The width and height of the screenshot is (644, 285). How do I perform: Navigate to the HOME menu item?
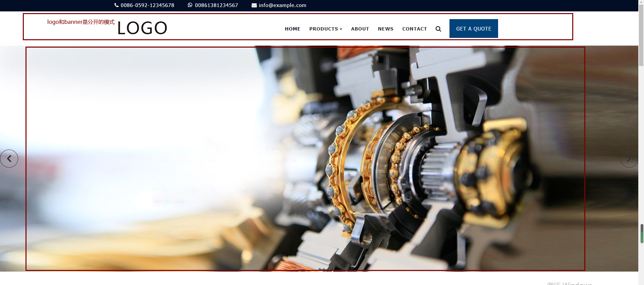coord(292,29)
